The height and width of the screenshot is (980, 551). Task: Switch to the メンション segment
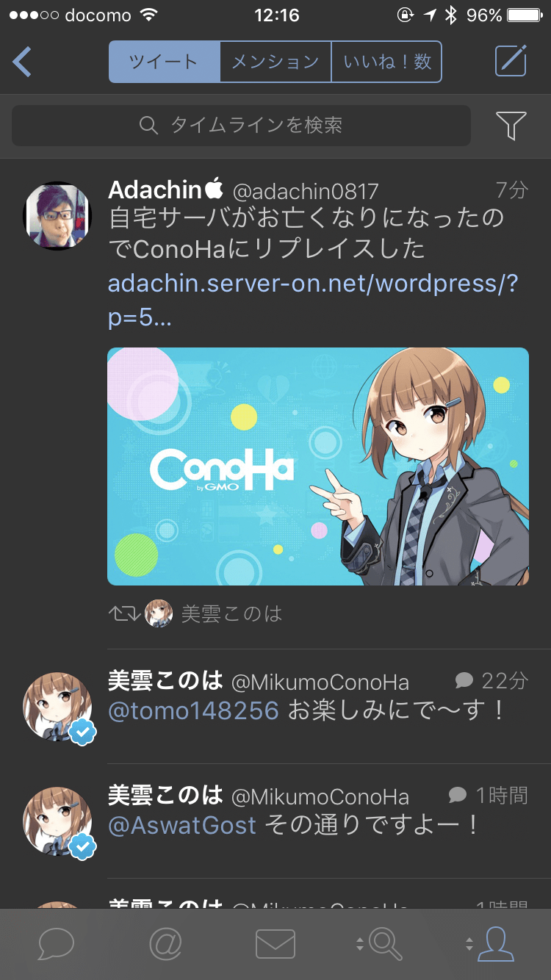point(275,62)
